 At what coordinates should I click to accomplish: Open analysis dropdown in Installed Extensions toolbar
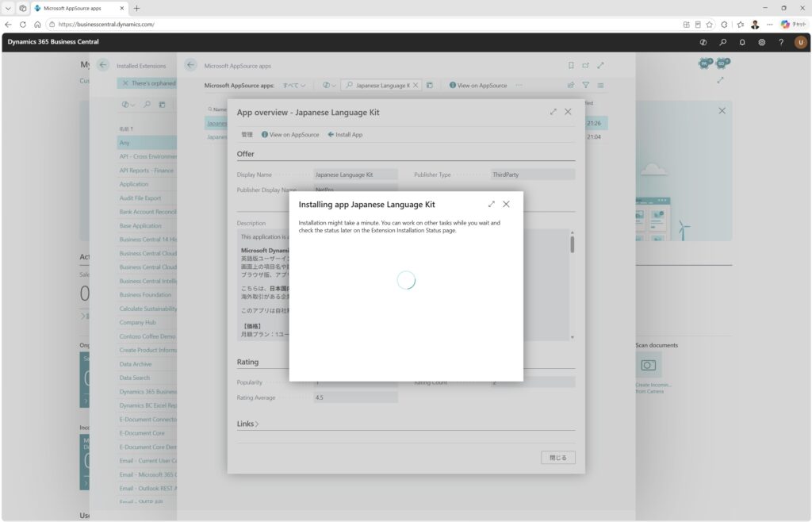click(x=128, y=105)
